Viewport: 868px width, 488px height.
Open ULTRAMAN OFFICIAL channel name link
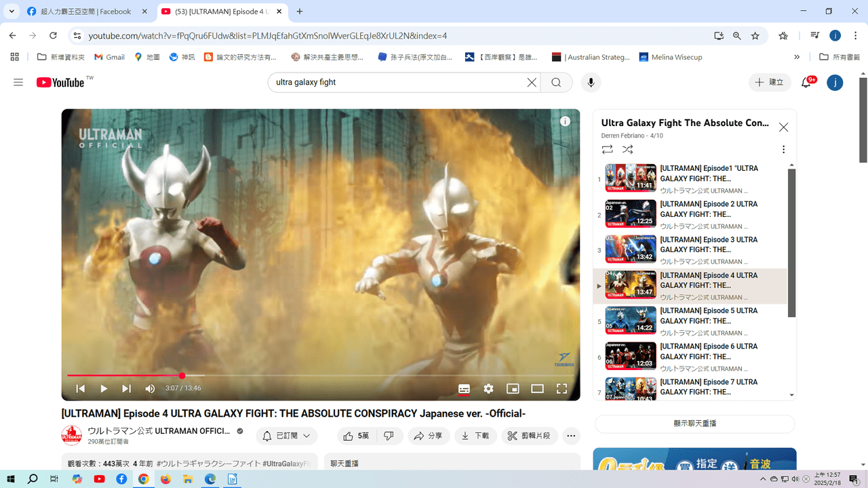[x=159, y=431]
